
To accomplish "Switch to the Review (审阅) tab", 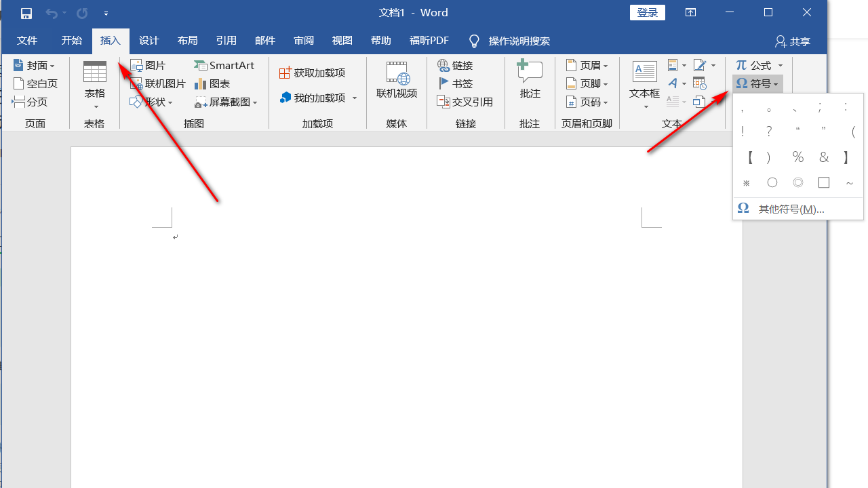I will point(304,41).
